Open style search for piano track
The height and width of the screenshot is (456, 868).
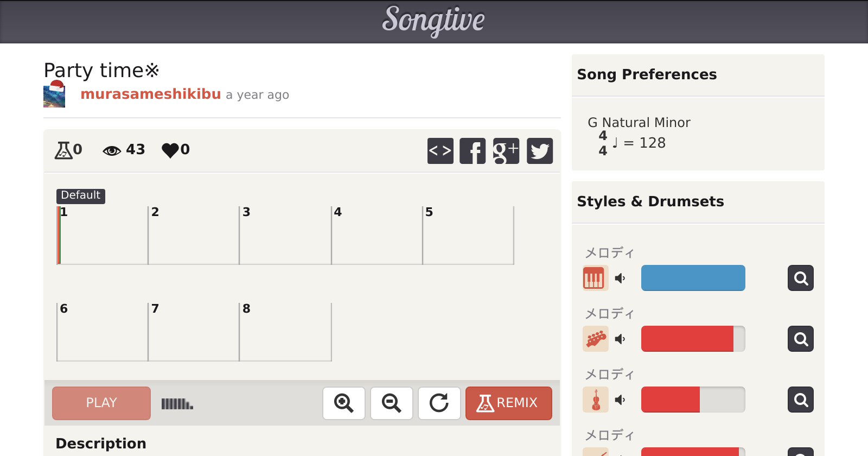tap(801, 278)
